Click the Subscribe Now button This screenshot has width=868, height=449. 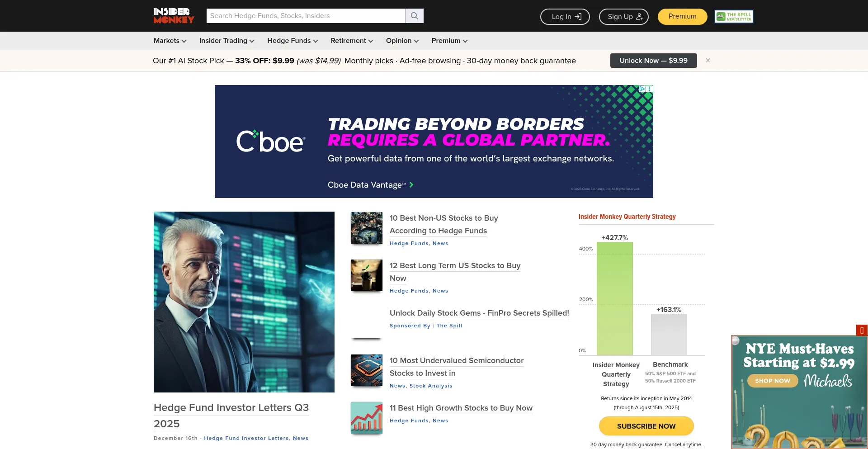point(646,425)
